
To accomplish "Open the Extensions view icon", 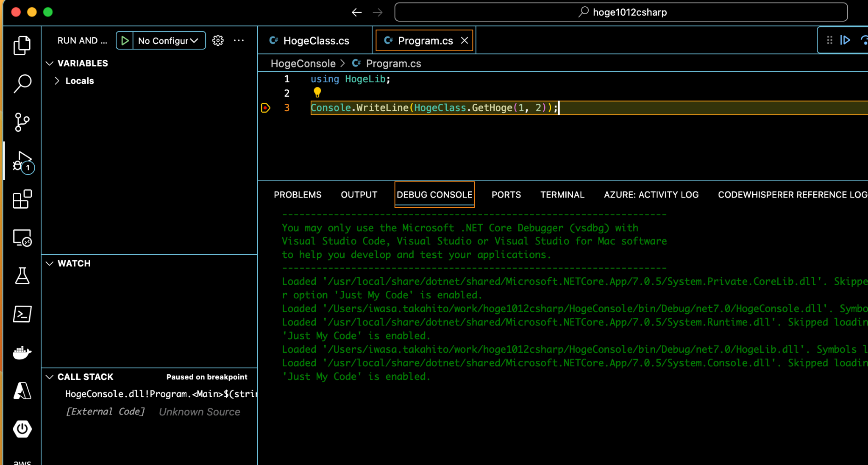I will pyautogui.click(x=22, y=199).
